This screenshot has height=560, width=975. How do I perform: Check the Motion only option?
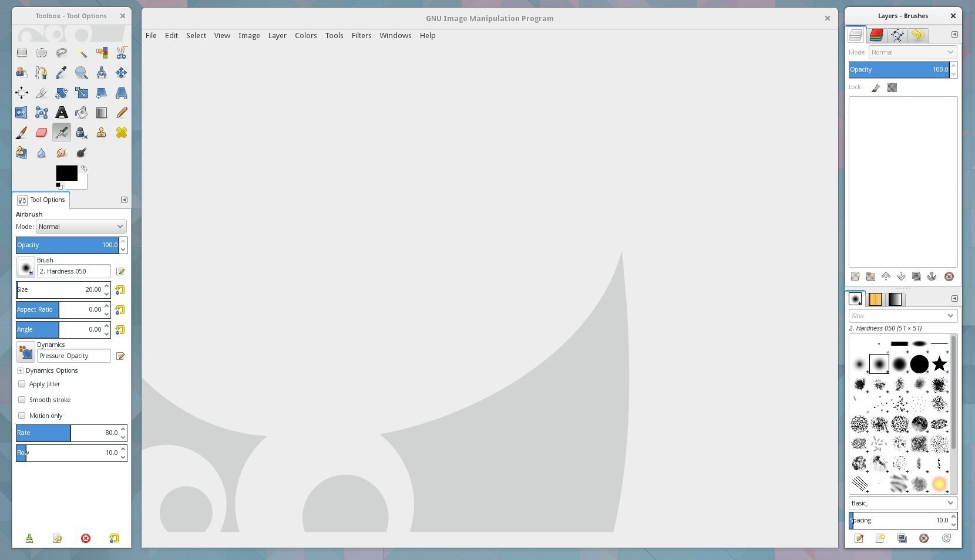click(22, 416)
